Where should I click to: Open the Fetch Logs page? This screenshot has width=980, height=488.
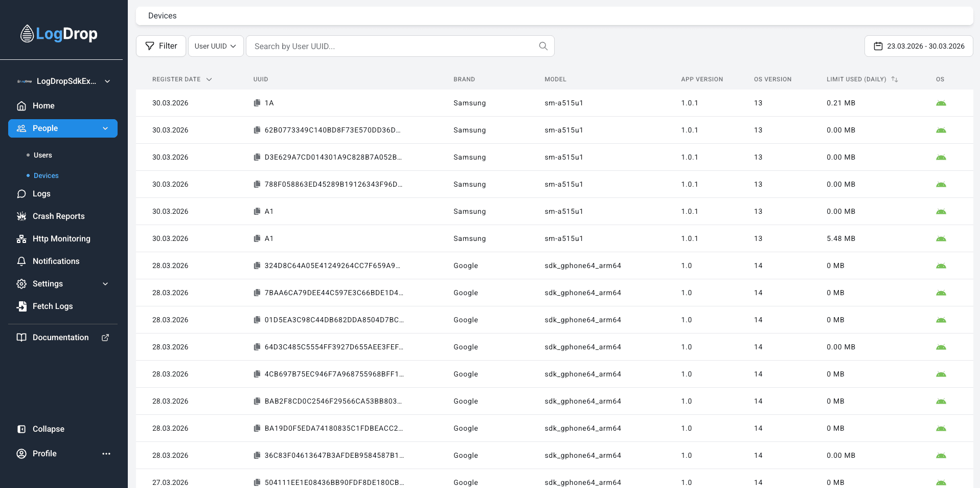click(63, 306)
